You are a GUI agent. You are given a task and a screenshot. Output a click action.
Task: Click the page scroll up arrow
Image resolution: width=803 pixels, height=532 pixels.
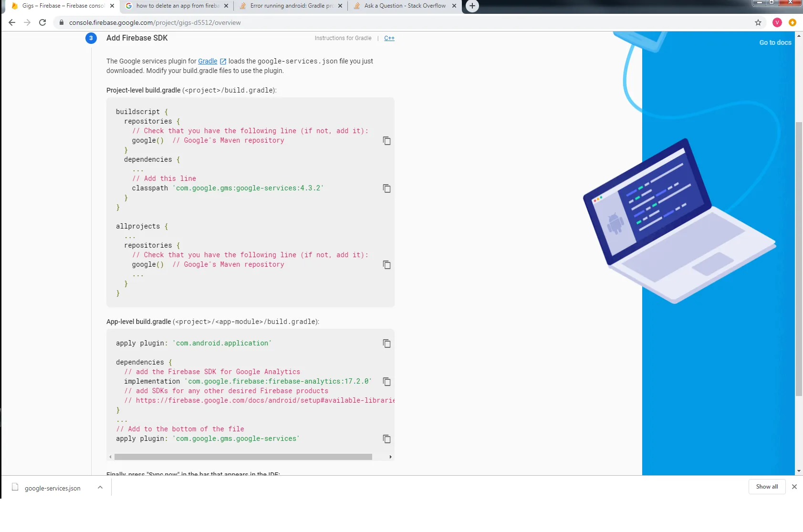(799, 35)
